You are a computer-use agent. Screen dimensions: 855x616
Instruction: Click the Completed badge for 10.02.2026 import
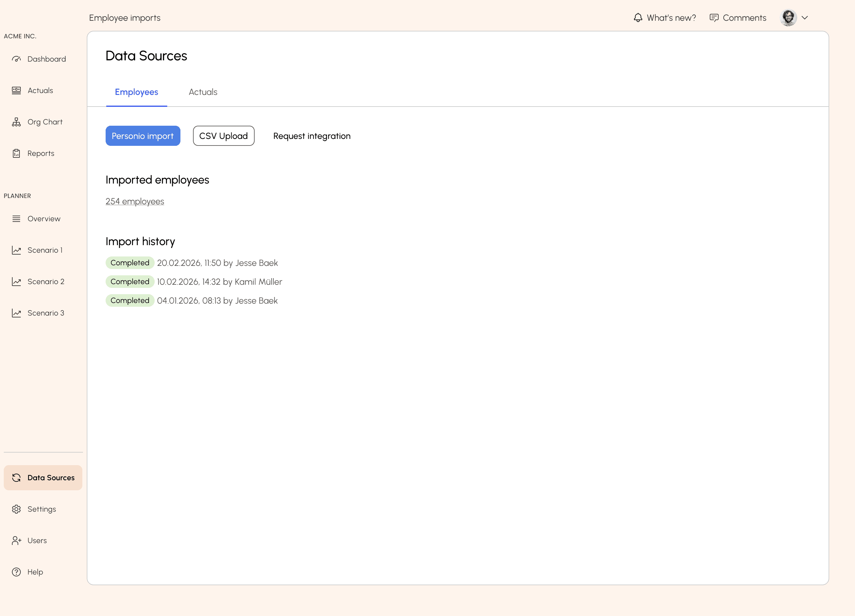coord(130,282)
